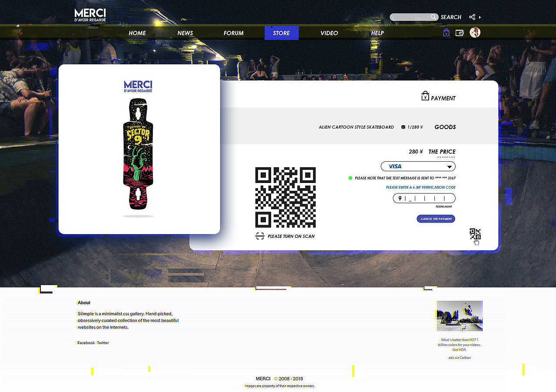Open the skateboarder ad thumbnail in the footer
The height and width of the screenshot is (392, 556).
(x=460, y=316)
